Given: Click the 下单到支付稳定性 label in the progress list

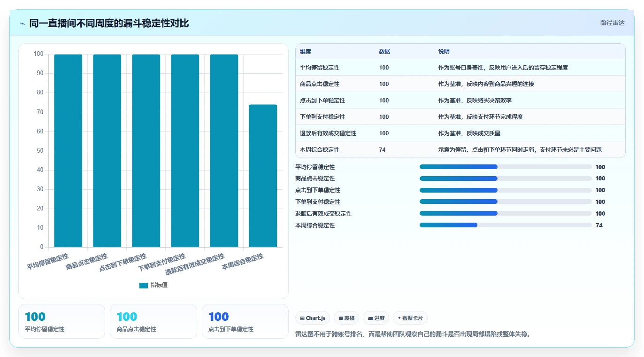Looking at the screenshot, I should coord(318,202).
